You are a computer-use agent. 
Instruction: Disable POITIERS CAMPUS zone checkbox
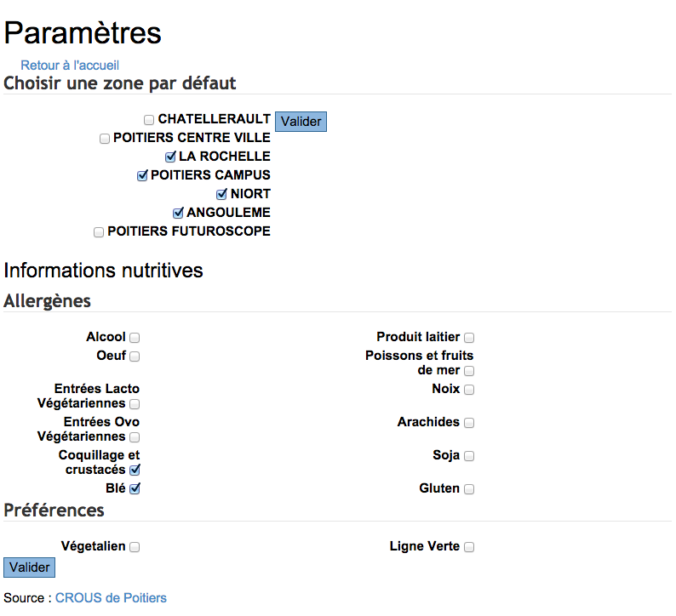(x=142, y=176)
